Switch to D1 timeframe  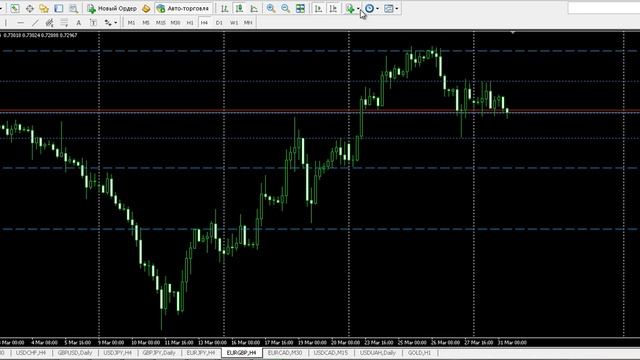pyautogui.click(x=219, y=23)
